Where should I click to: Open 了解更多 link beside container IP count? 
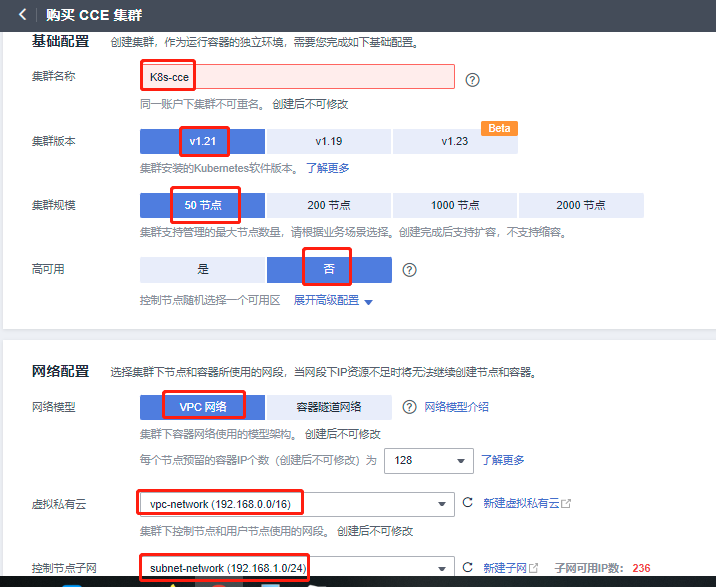[x=503, y=460]
